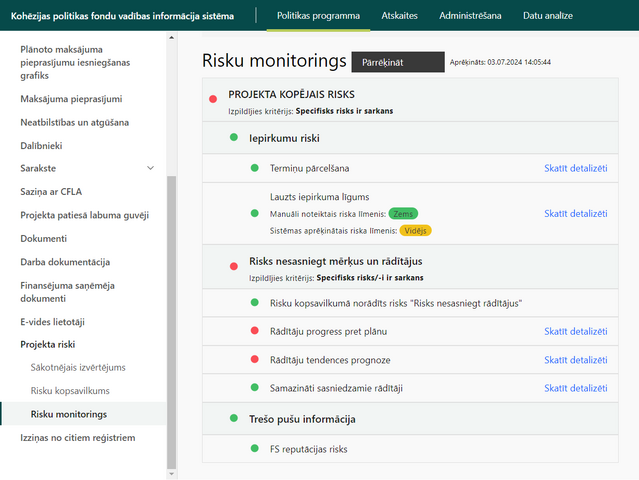
Task: Switch to Datu analīze tab
Action: (x=548, y=15)
